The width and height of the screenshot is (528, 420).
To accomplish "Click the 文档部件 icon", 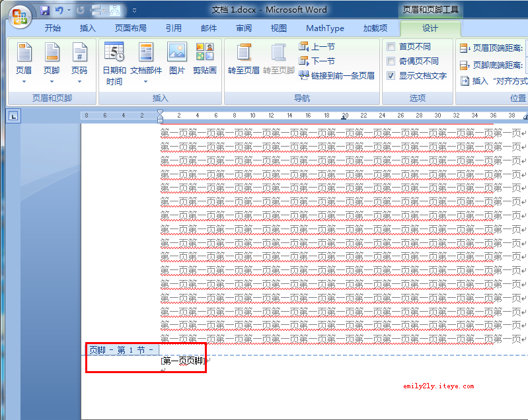I will point(146,52).
